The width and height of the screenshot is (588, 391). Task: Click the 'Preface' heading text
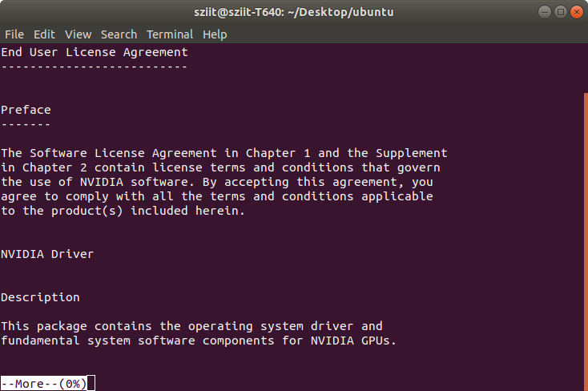[x=26, y=110]
